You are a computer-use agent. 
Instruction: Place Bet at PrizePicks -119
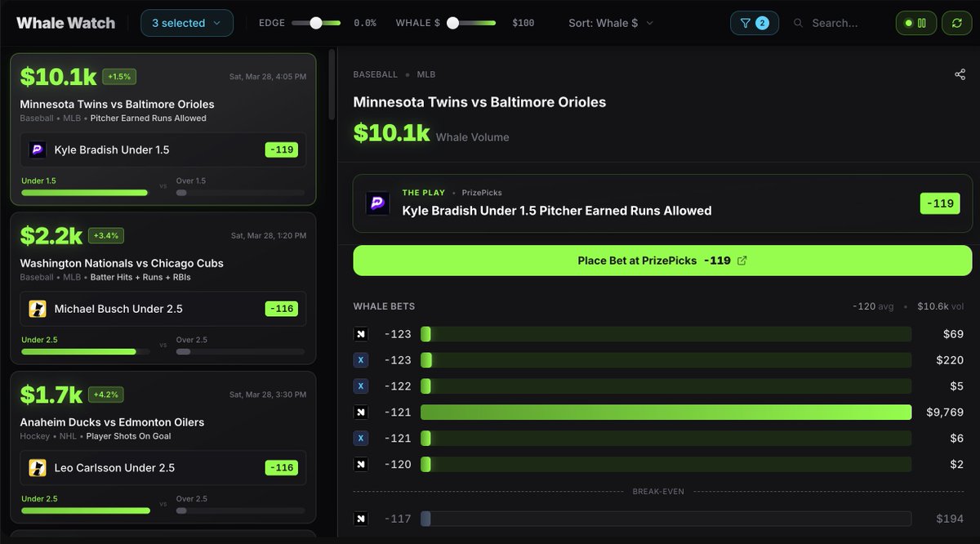click(662, 261)
